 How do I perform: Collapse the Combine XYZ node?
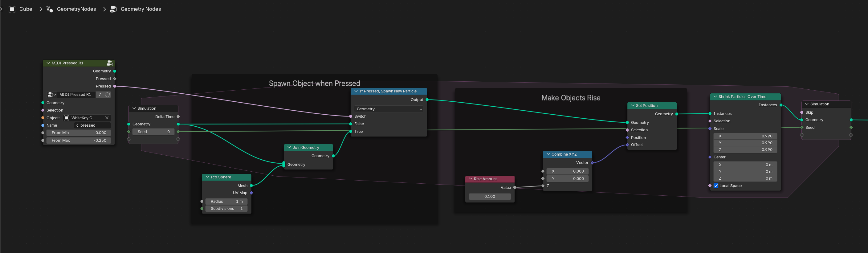[x=548, y=154]
